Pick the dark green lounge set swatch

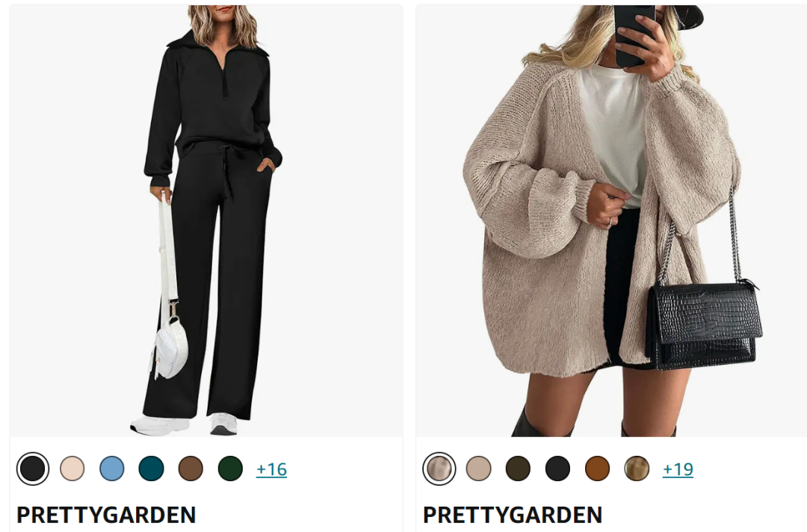point(230,468)
